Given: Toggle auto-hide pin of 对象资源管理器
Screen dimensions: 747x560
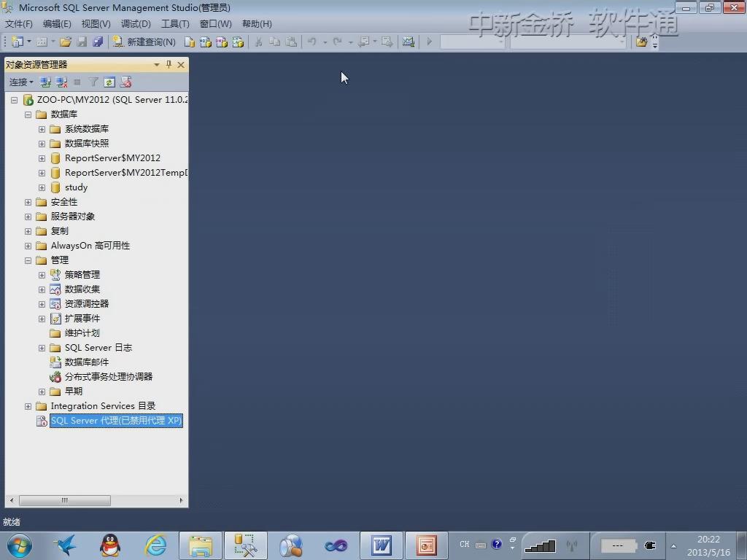Looking at the screenshot, I should (x=169, y=64).
